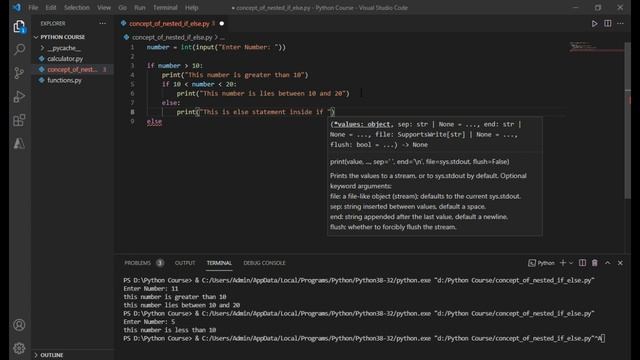The image size is (640, 360).
Task: Open the Search view in activity bar
Action: point(19,50)
